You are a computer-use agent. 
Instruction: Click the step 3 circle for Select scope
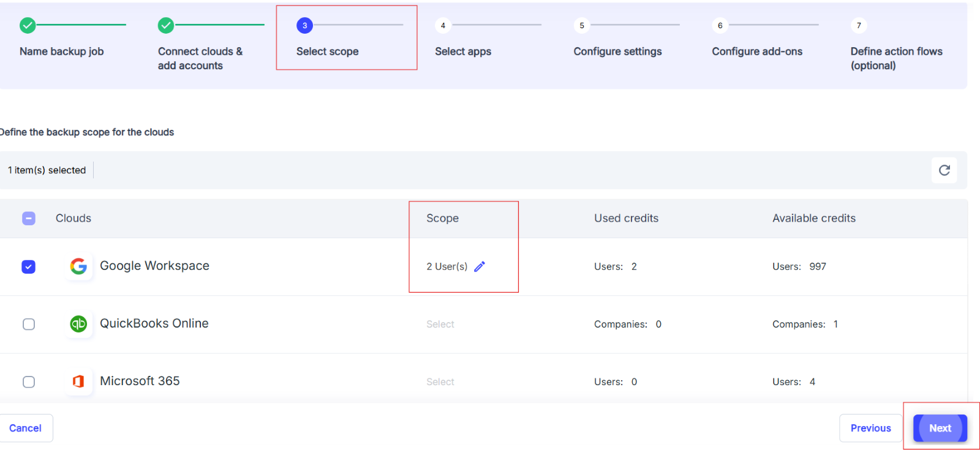304,25
